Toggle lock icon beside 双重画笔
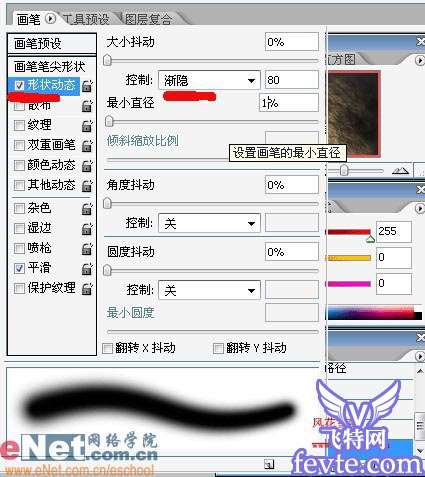Image resolution: width=425 pixels, height=477 pixels. tap(87, 146)
